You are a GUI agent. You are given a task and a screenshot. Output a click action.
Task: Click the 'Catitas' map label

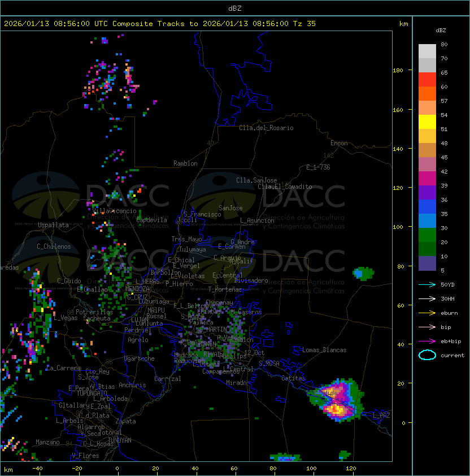pos(293,378)
